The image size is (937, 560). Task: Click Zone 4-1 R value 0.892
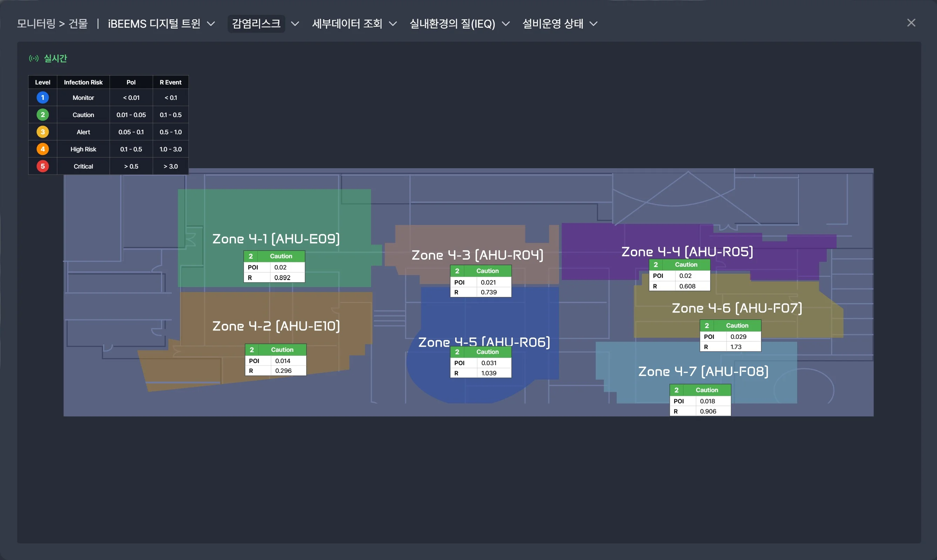point(282,278)
